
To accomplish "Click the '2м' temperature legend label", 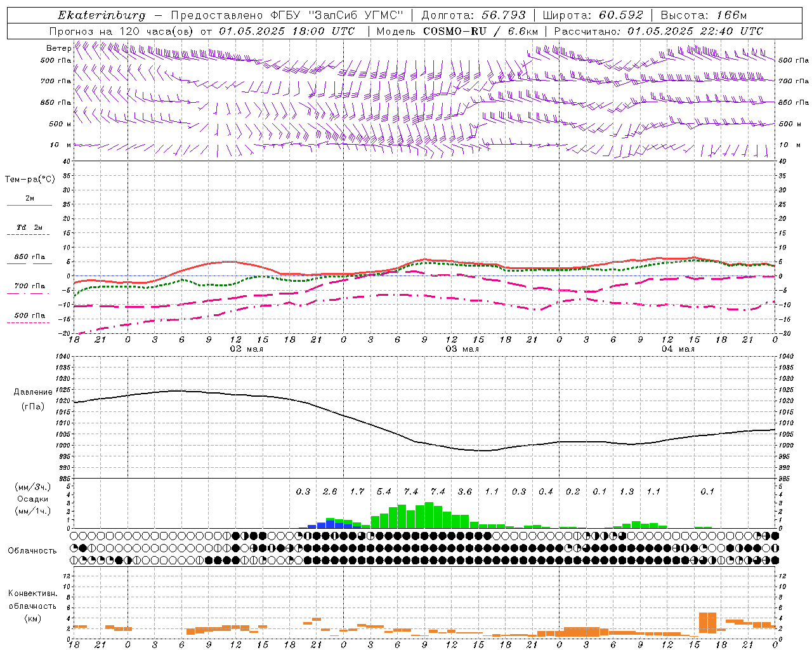I will 30,199.
